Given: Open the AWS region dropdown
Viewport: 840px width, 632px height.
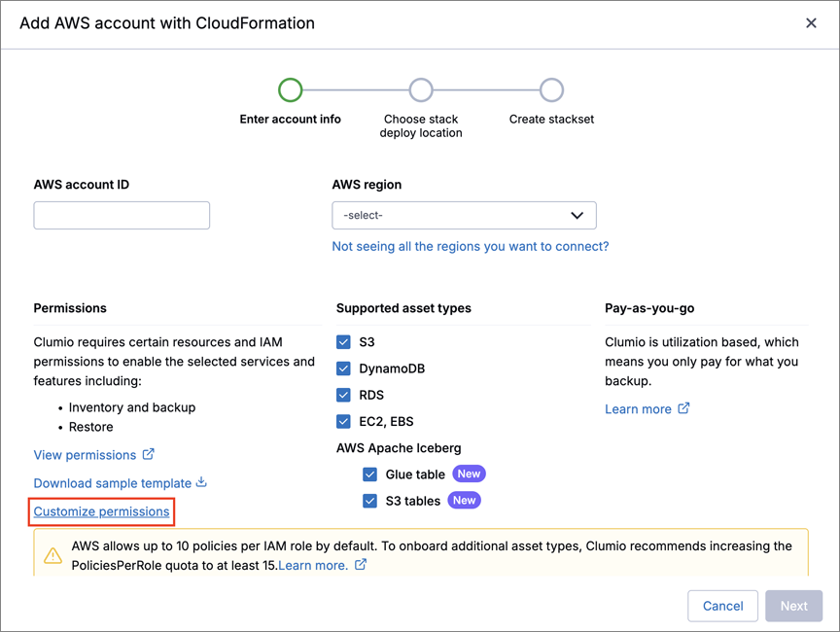Looking at the screenshot, I should [464, 215].
